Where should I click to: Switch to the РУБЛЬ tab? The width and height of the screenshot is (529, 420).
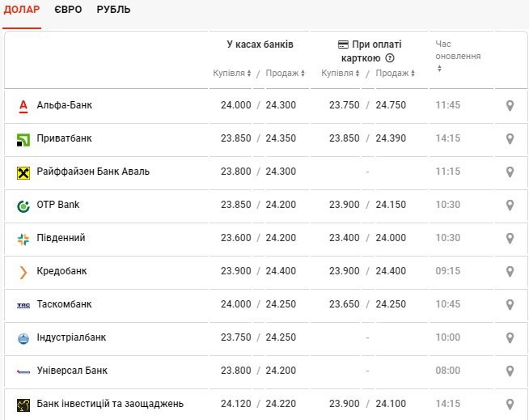[113, 10]
